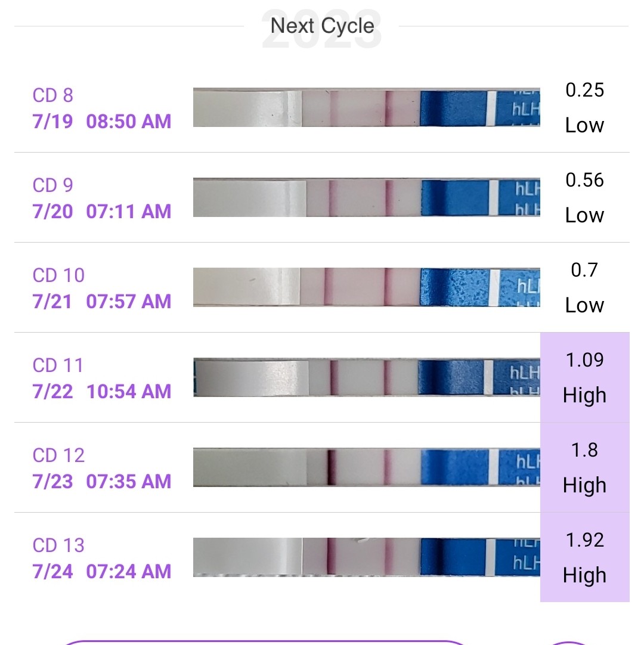
Task: Open the 7/22 10:54 AM entry
Action: click(102, 392)
